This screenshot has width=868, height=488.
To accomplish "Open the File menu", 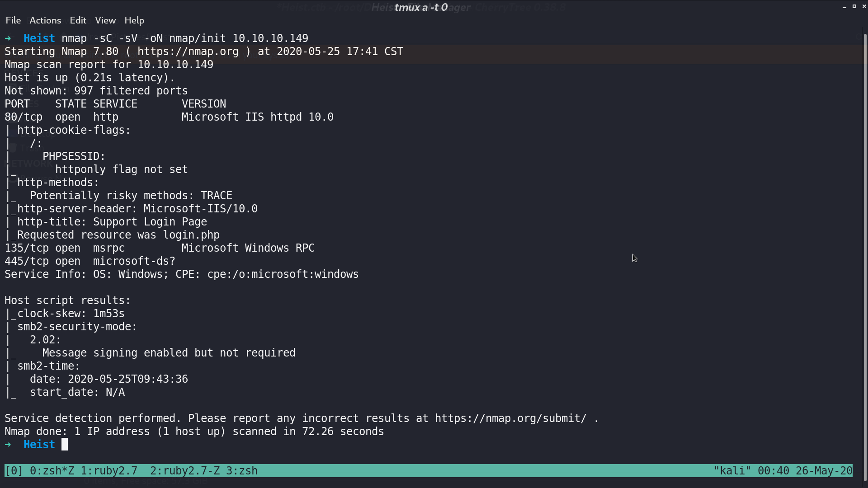I will 13,20.
